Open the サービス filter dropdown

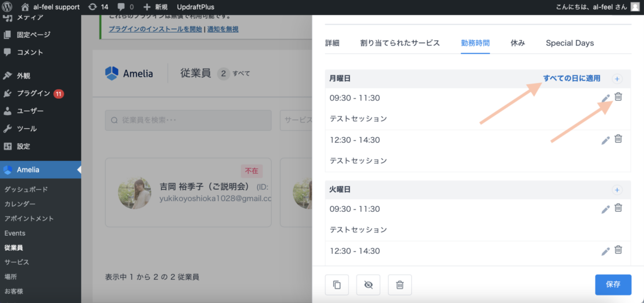click(296, 120)
